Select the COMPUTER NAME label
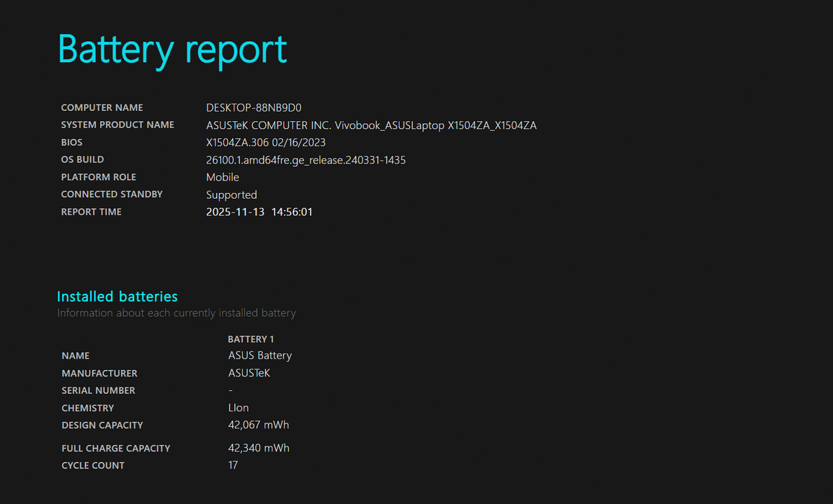The width and height of the screenshot is (833, 504). (102, 107)
